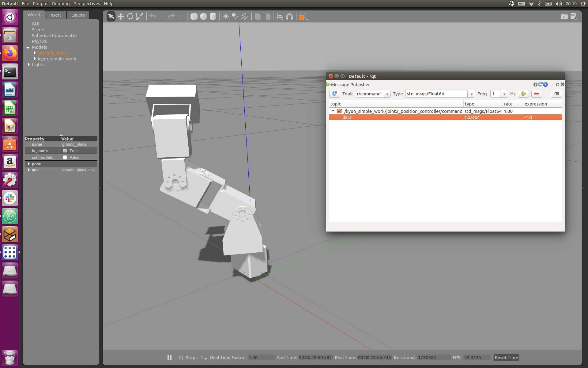Expand the pose property row
Viewport: 588px width, 368px height.
point(28,164)
